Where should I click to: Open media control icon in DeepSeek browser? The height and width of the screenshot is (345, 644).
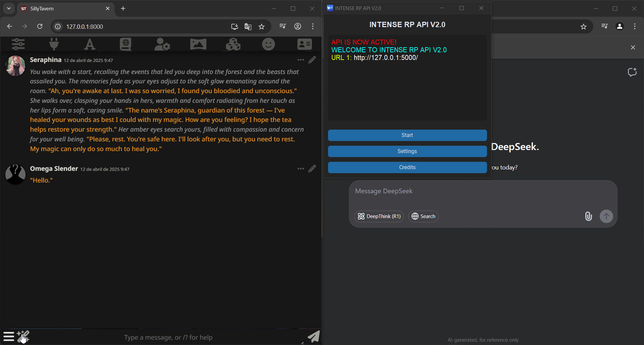tap(605, 26)
